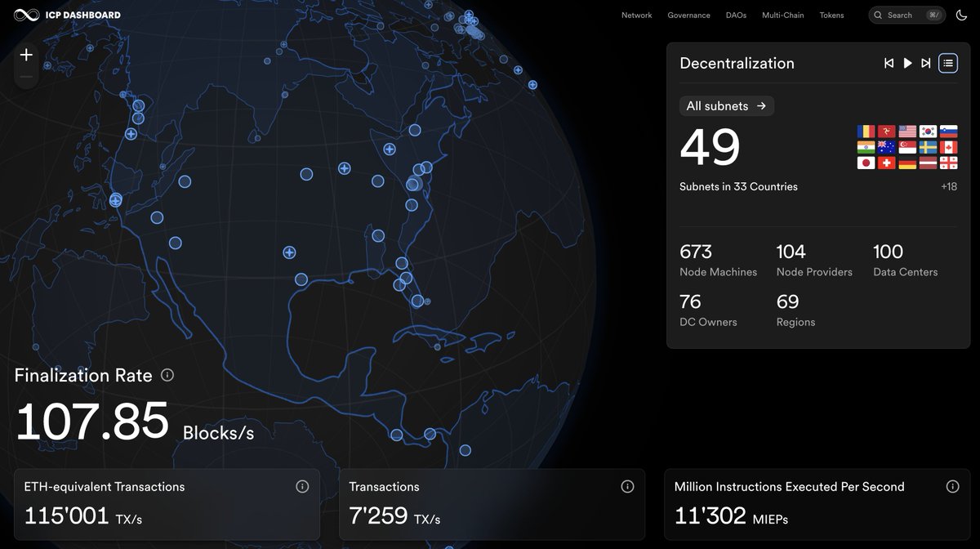Open the Multi-Chain menu
980x549 pixels.
click(x=782, y=15)
